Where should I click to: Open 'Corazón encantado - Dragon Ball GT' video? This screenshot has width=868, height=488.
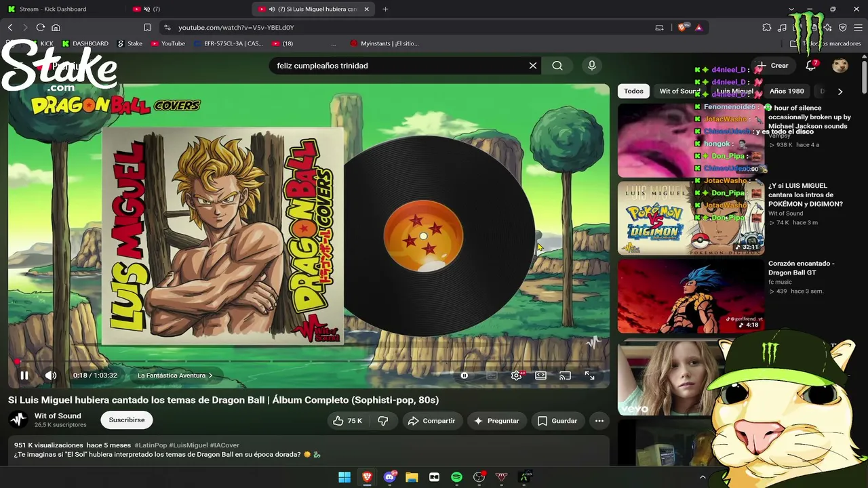802,268
